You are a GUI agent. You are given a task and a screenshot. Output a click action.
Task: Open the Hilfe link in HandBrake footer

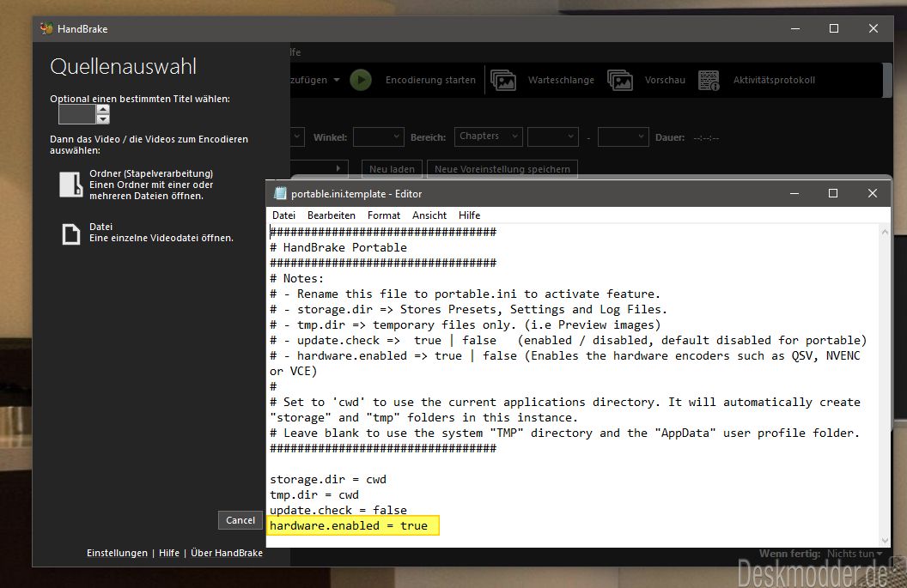point(169,553)
